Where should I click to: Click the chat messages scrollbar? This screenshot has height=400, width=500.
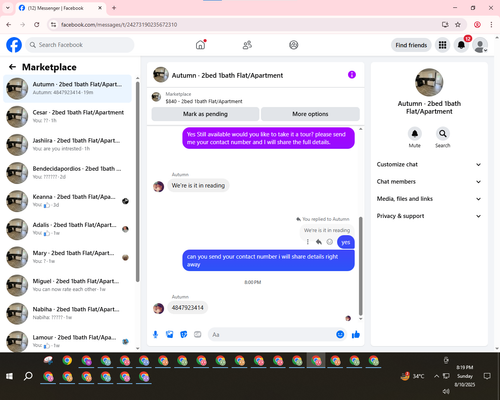click(x=360, y=266)
